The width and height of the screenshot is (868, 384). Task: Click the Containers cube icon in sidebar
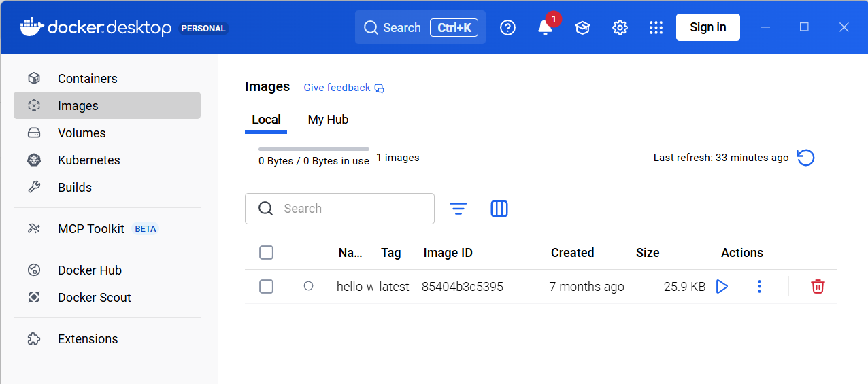pos(34,79)
